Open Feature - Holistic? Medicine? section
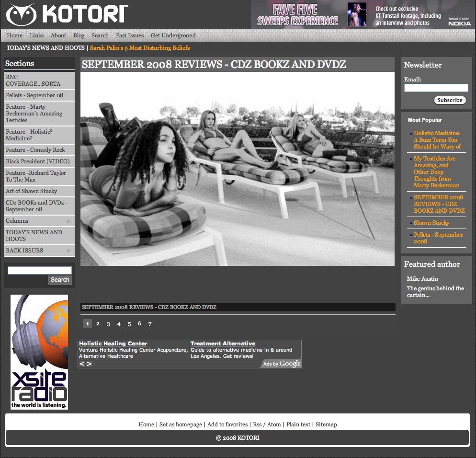Screen dimensions: 476x458 (39, 135)
